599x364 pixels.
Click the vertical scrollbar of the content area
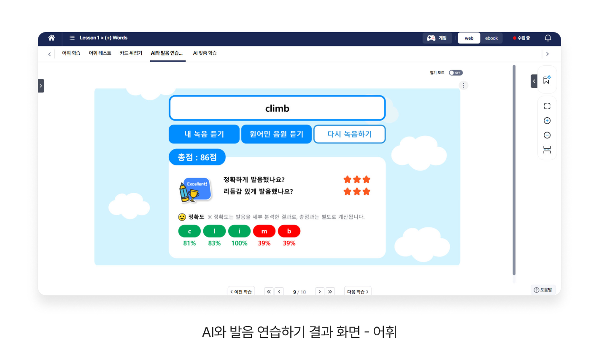click(514, 169)
